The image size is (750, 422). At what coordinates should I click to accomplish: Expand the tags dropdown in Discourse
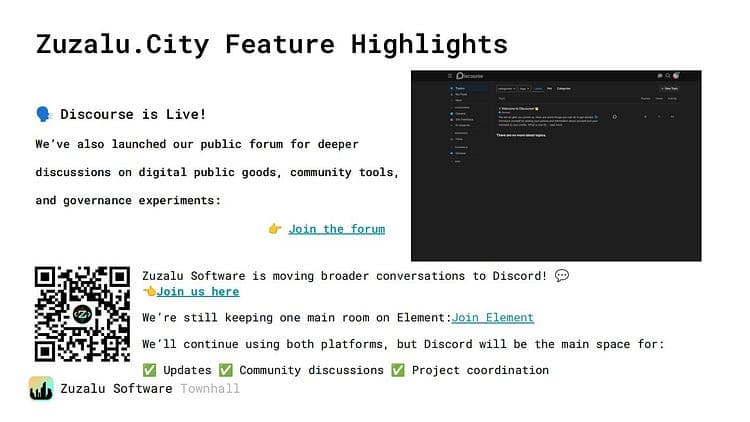point(524,89)
